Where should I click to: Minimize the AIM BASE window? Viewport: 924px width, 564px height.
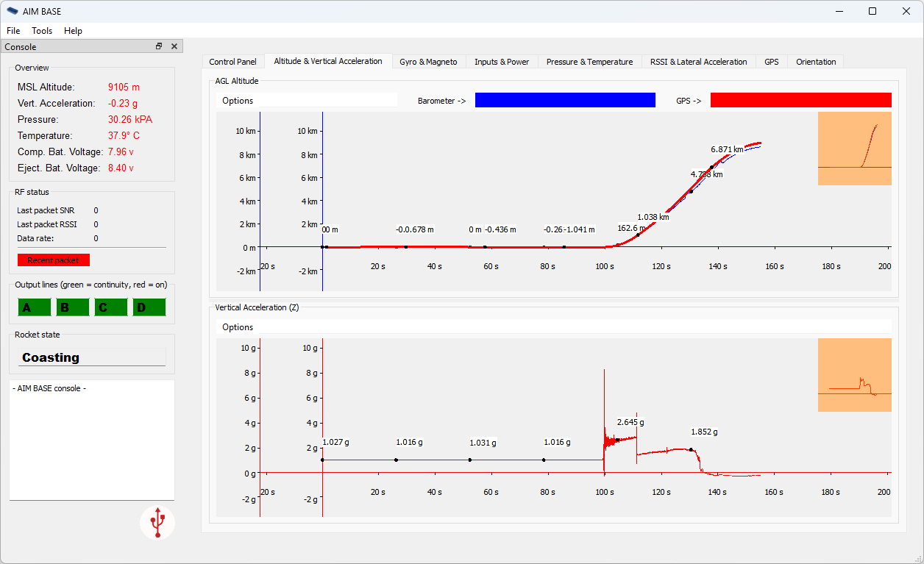(x=839, y=11)
